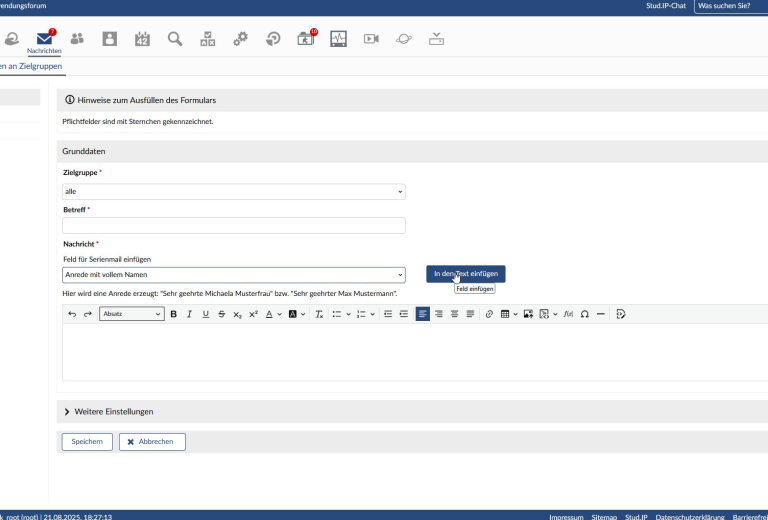
Task: Open the Stud.IP-Chat link
Action: coord(666,6)
